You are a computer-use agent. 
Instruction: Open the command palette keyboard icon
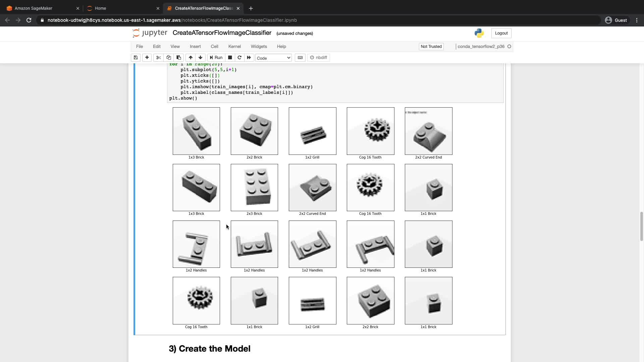(x=300, y=58)
